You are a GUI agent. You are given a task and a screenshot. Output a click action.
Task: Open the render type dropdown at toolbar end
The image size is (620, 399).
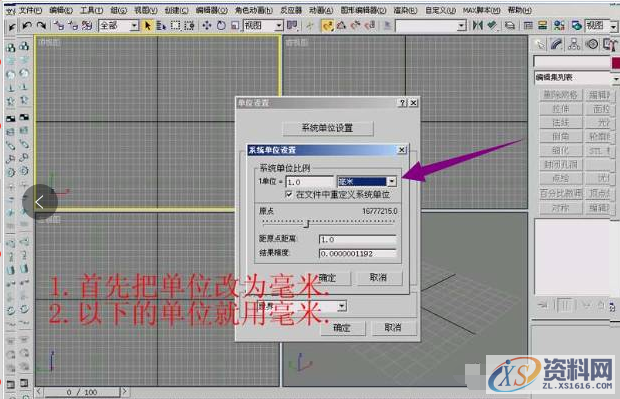tap(601, 26)
